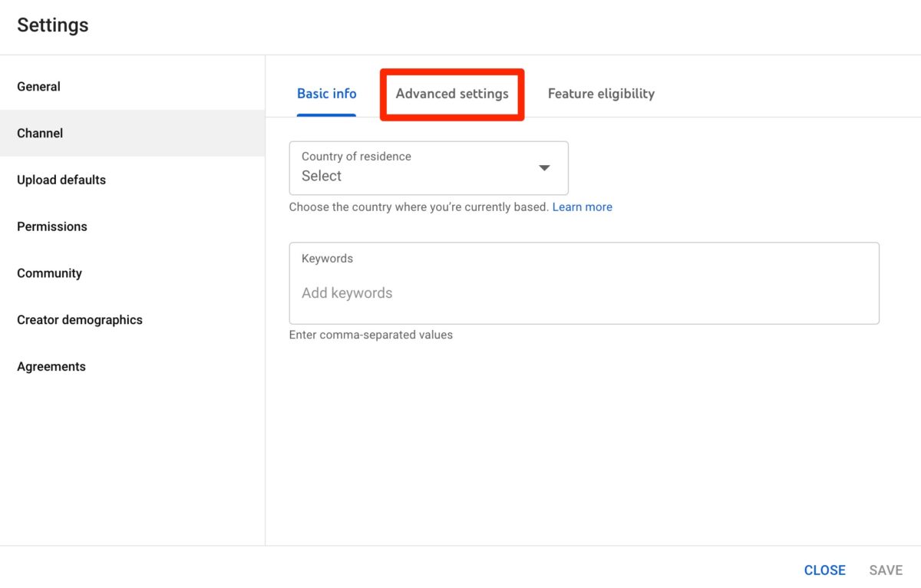The image size is (921, 588).
Task: Open Creator demographics section
Action: [80, 320]
